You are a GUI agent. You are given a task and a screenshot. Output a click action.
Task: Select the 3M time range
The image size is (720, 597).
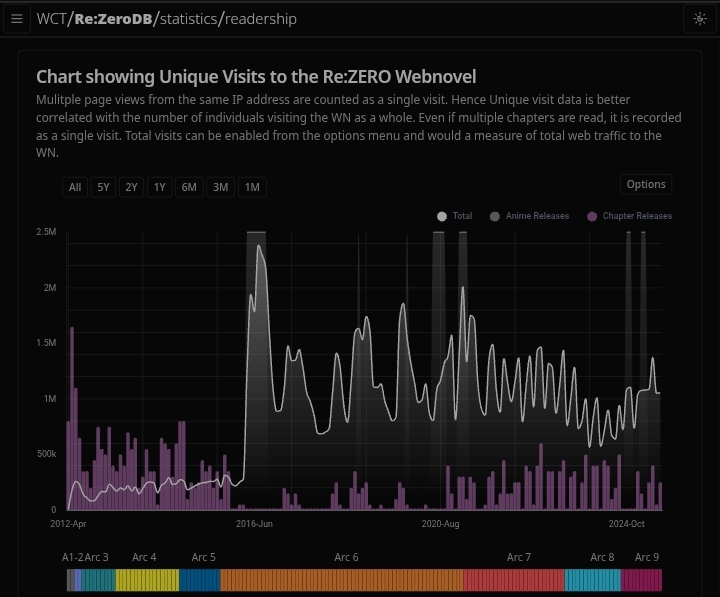(x=220, y=187)
